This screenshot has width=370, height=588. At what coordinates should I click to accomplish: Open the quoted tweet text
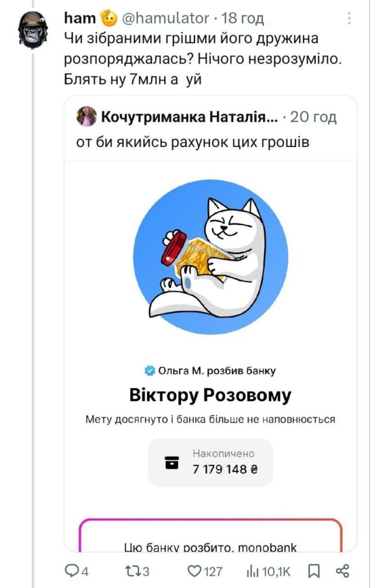tap(193, 142)
